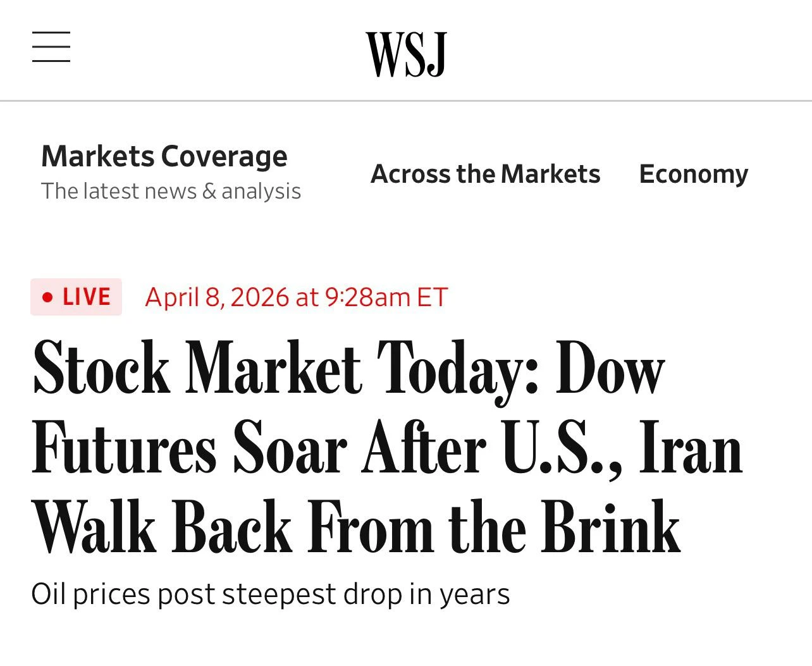The width and height of the screenshot is (812, 666).
Task: Click the LIVE badge label
Action: click(x=87, y=297)
